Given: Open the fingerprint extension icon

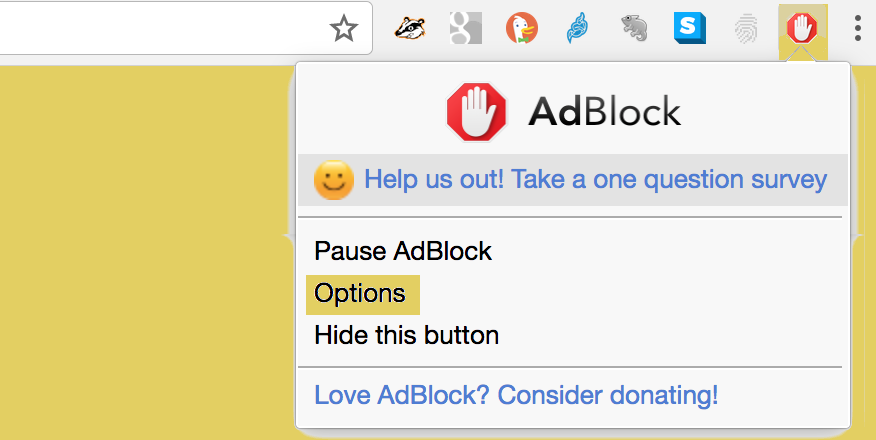Looking at the screenshot, I should click(x=745, y=28).
